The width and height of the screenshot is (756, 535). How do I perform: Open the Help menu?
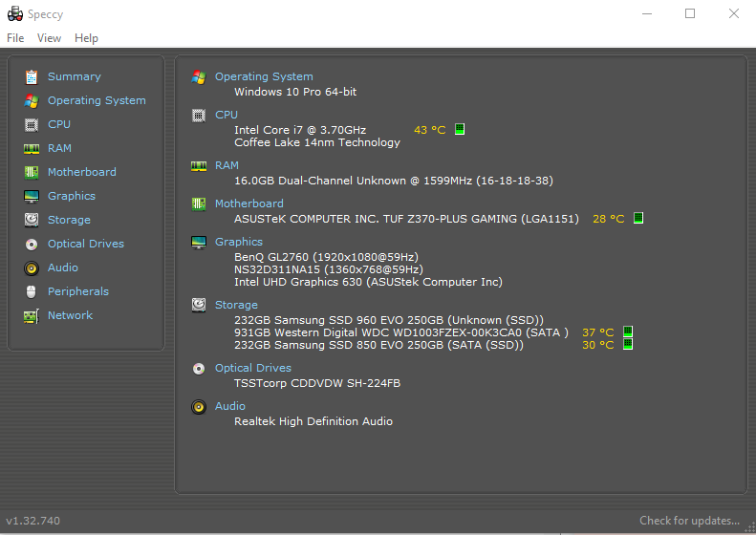86,38
